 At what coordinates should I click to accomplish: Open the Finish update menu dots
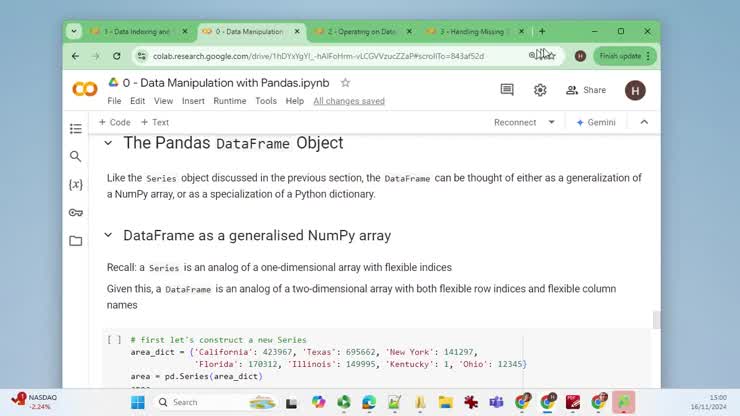(x=648, y=56)
